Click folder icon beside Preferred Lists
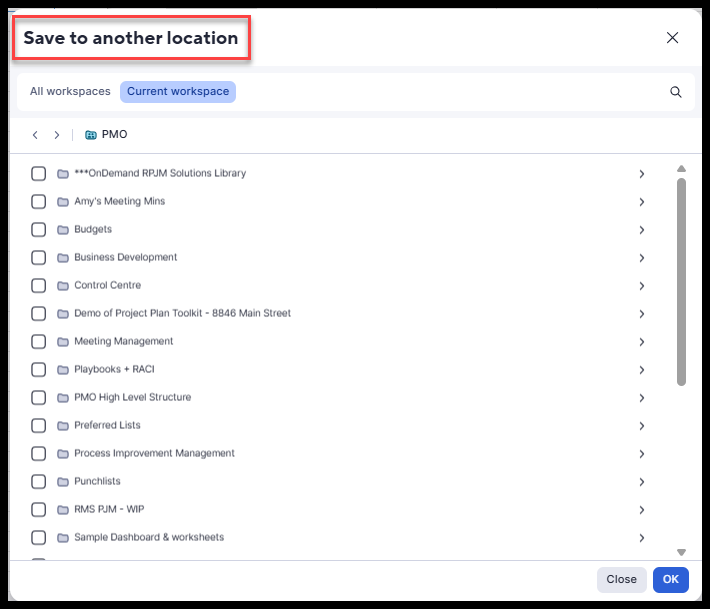This screenshot has height=609, width=710. (63, 426)
